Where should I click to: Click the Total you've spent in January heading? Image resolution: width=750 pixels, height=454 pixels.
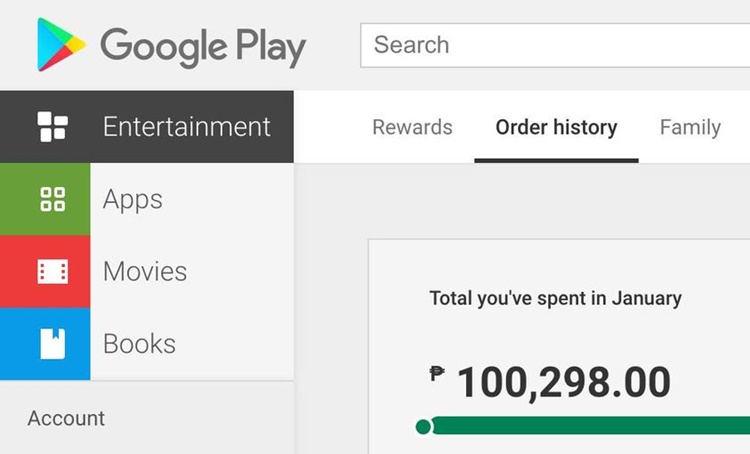(x=555, y=299)
